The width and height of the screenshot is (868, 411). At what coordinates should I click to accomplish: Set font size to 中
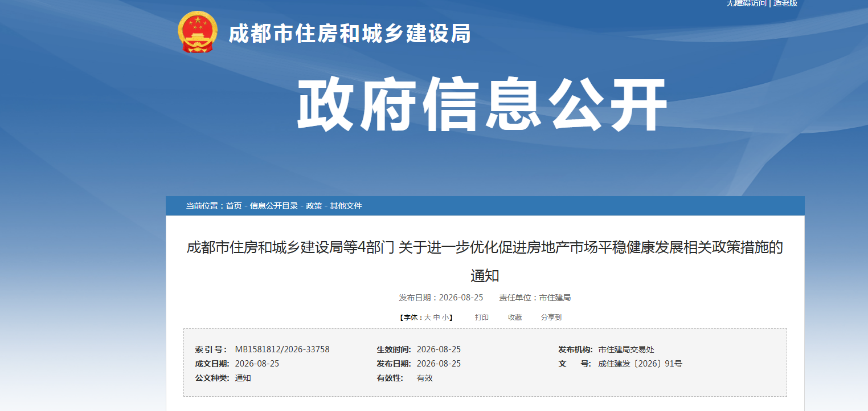click(436, 318)
